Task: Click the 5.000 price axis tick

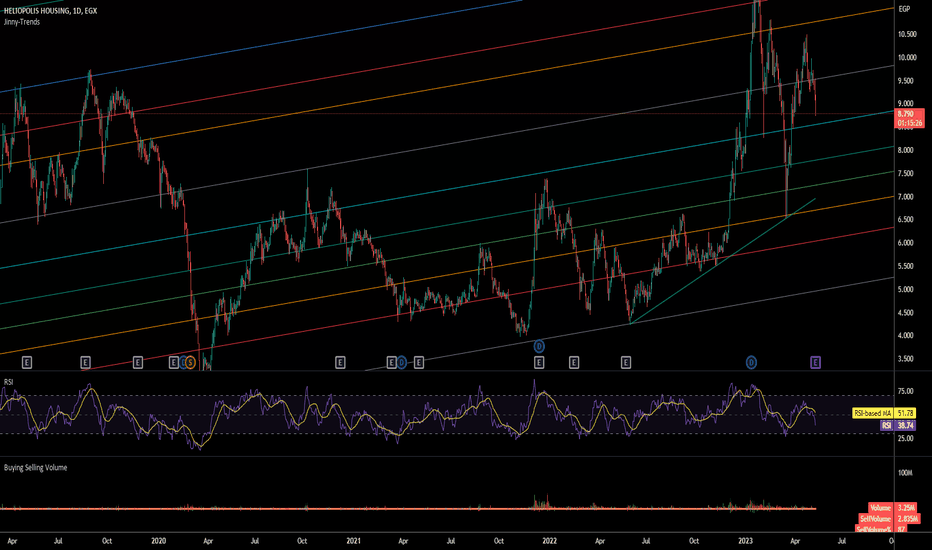Action: point(906,290)
